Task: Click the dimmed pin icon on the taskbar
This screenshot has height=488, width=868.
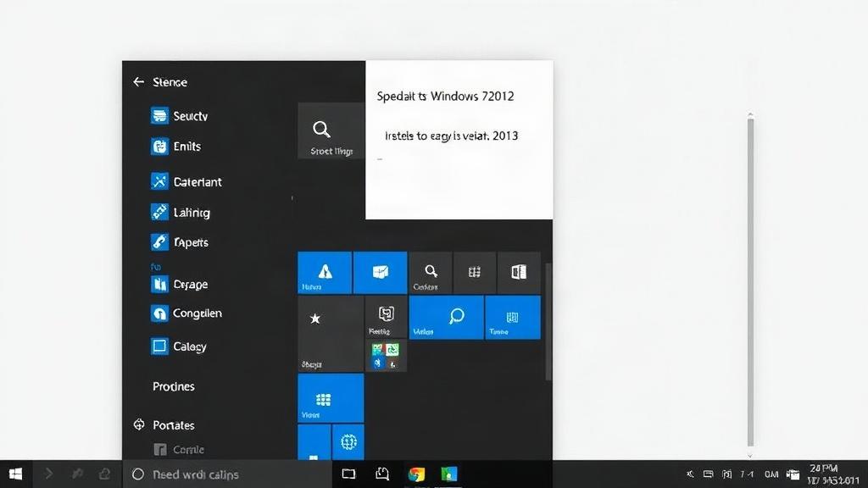Action: tap(77, 474)
